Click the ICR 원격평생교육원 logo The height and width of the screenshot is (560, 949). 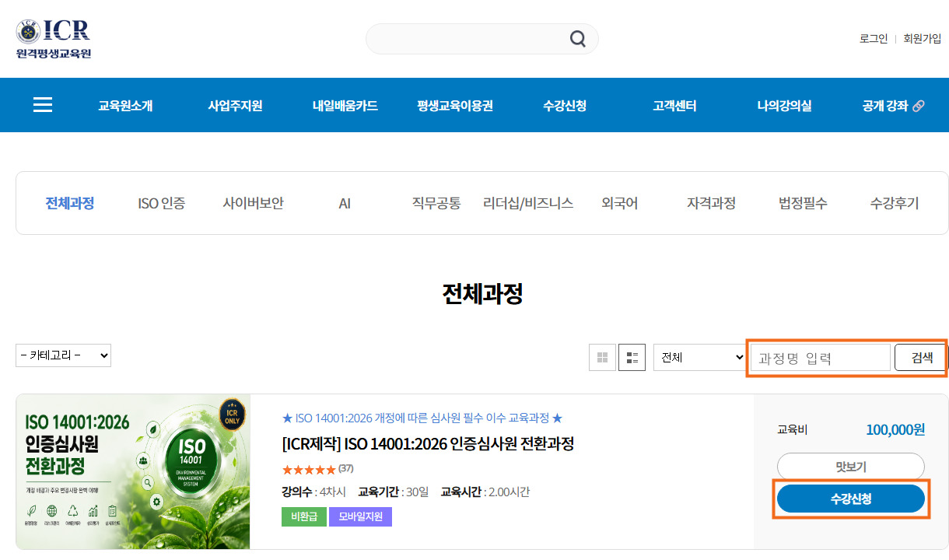point(53,39)
